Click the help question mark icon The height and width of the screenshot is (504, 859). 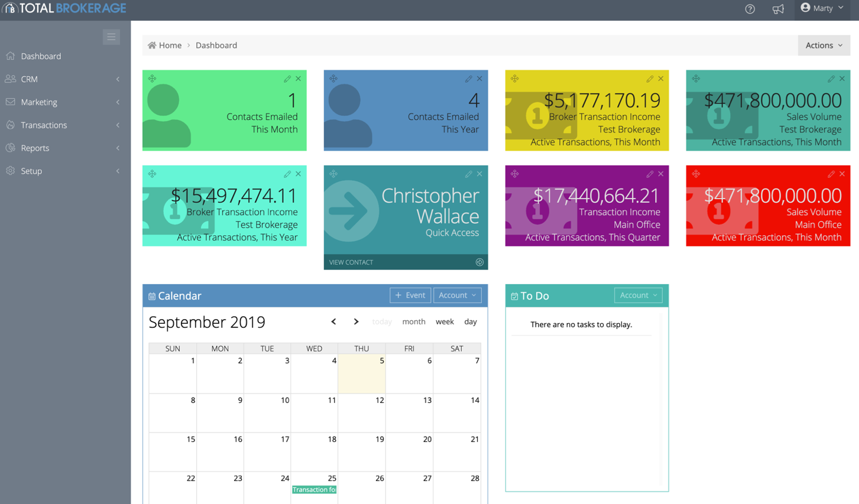pos(750,9)
